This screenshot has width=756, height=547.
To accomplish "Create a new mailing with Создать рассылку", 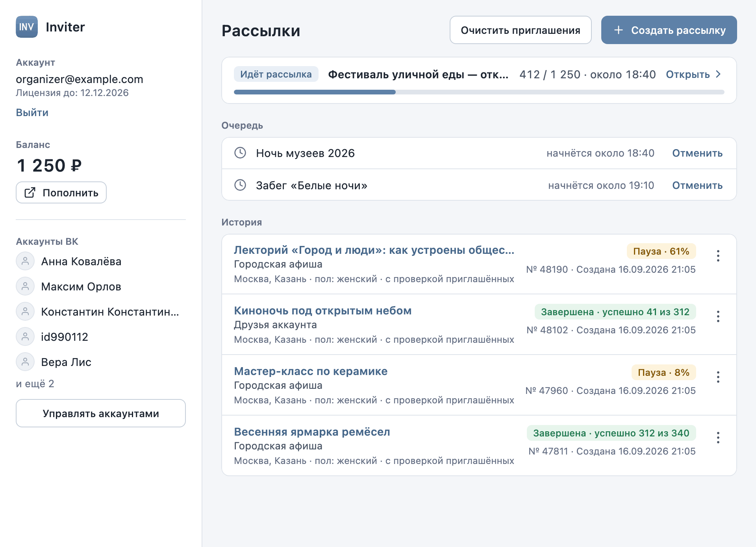I will tap(669, 30).
